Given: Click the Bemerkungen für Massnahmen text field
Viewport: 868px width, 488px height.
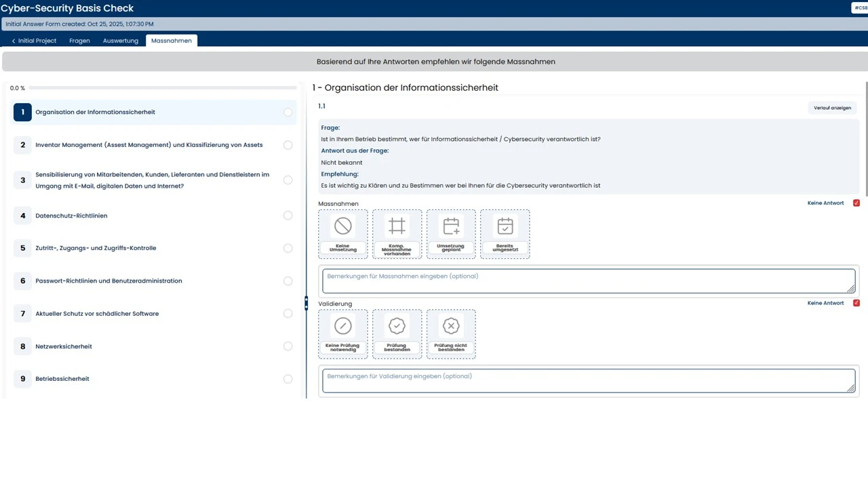Looking at the screenshot, I should 588,281.
